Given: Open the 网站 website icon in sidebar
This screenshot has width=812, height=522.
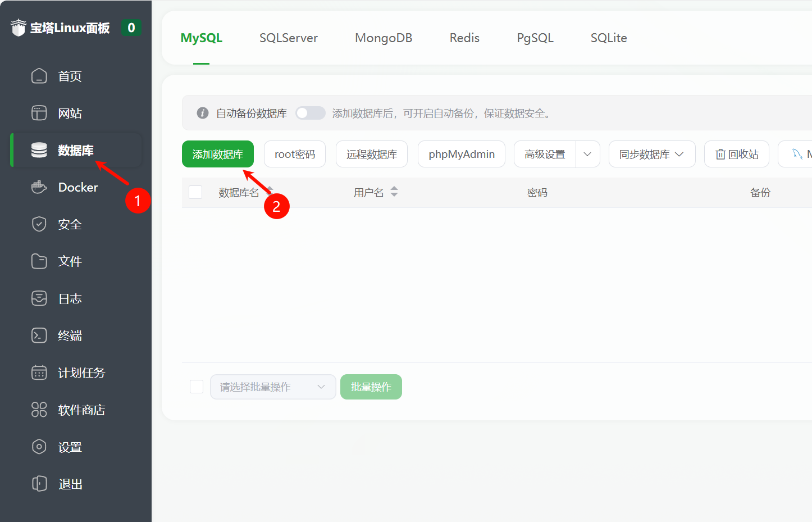Looking at the screenshot, I should click(39, 113).
